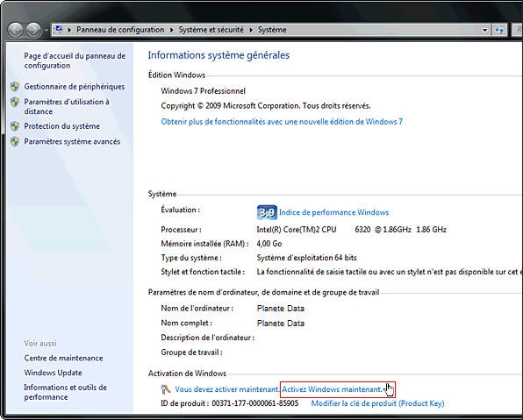Expand the chevron before Panneau de configuration
This screenshot has width=523, height=420.
coord(69,30)
